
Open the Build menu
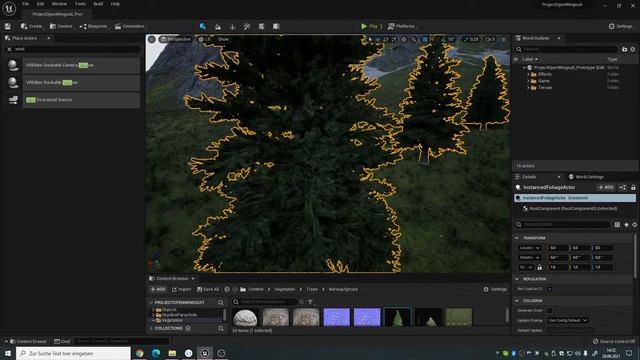click(x=98, y=4)
